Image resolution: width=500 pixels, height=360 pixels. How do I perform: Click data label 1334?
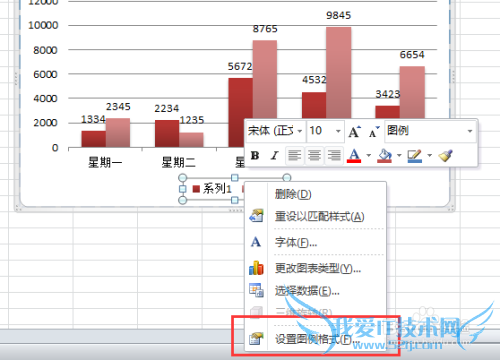click(x=93, y=119)
